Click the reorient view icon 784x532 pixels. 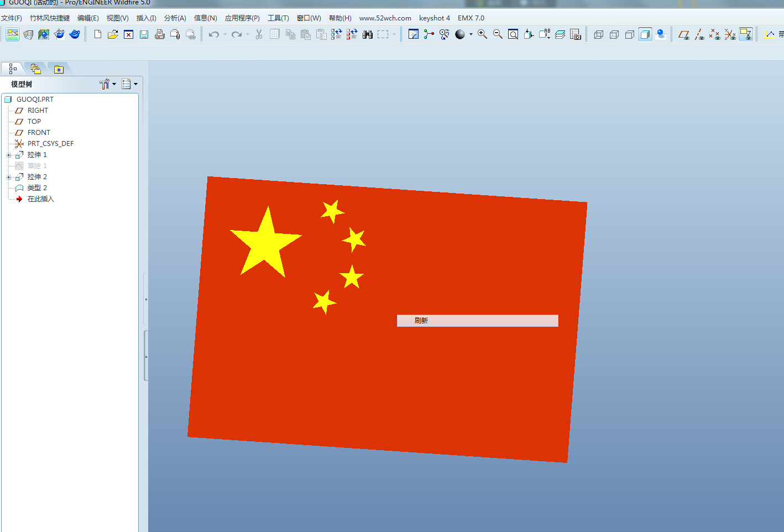tap(529, 34)
